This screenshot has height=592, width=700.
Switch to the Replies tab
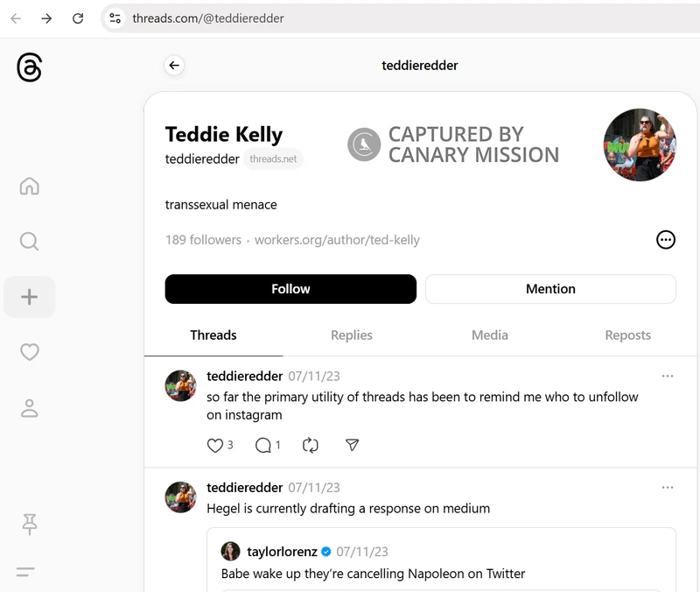tap(352, 335)
